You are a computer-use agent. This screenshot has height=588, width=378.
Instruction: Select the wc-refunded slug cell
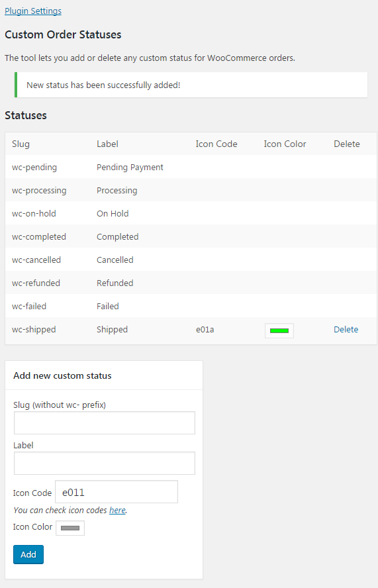[x=36, y=283]
